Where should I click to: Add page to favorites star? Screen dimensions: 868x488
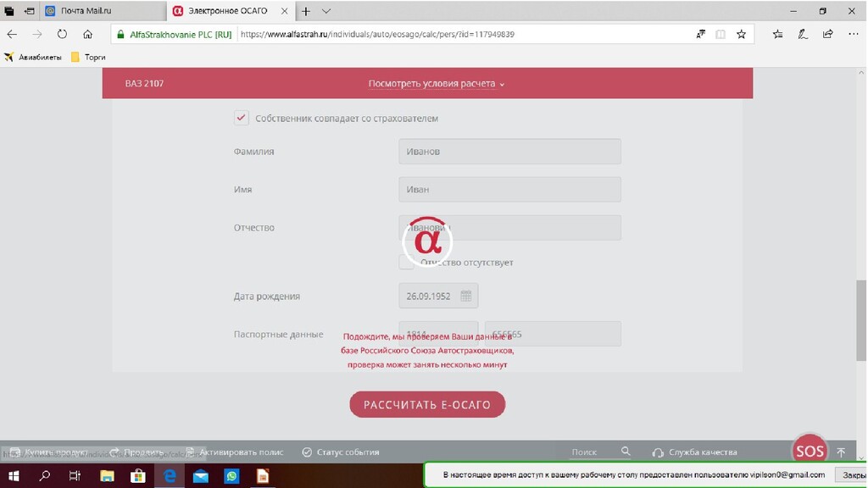click(741, 34)
